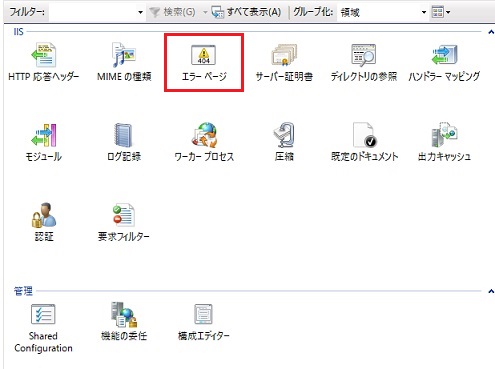Collapse the IIS group section
495x369 pixels.
click(x=491, y=32)
